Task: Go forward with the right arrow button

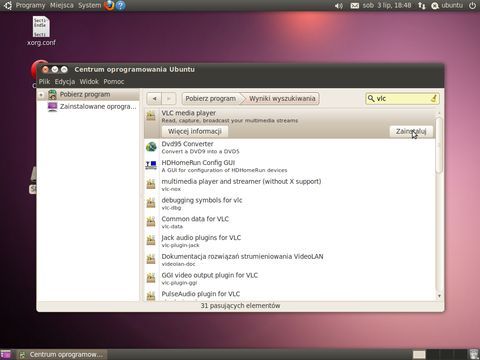Action: click(169, 99)
